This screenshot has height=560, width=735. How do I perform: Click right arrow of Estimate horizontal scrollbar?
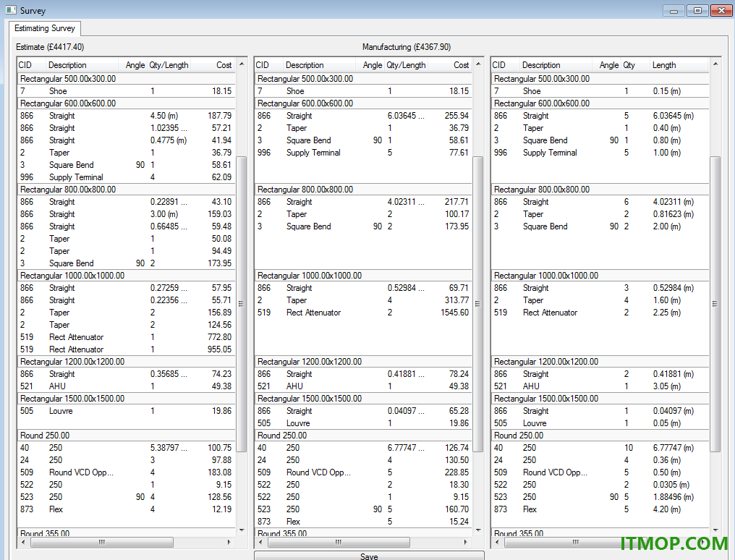[x=229, y=542]
